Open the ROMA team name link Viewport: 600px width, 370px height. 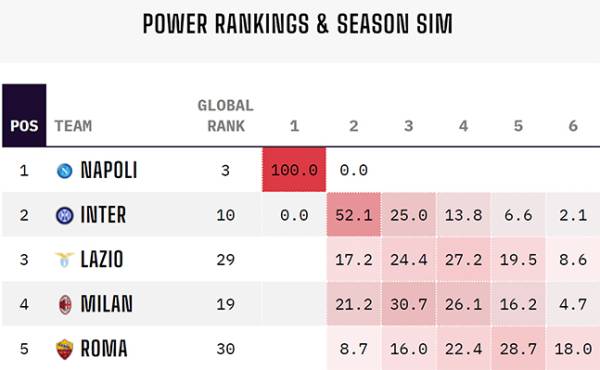[x=104, y=349]
